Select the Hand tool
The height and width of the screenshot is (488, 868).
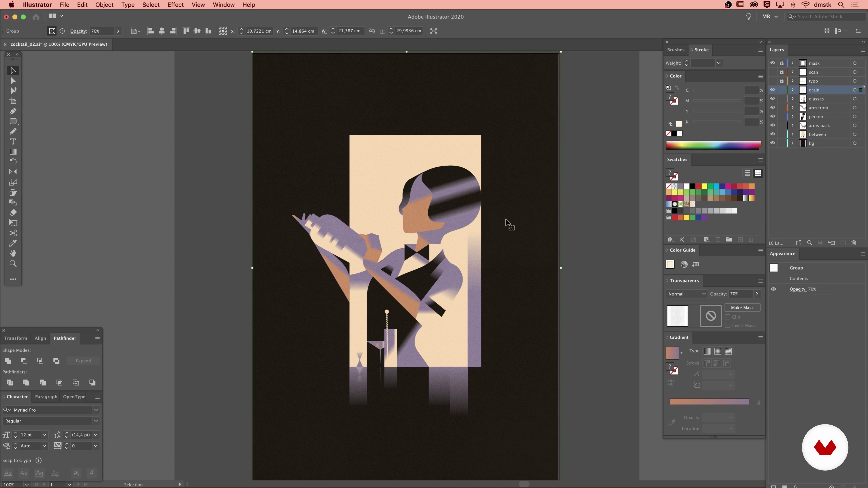(x=13, y=253)
